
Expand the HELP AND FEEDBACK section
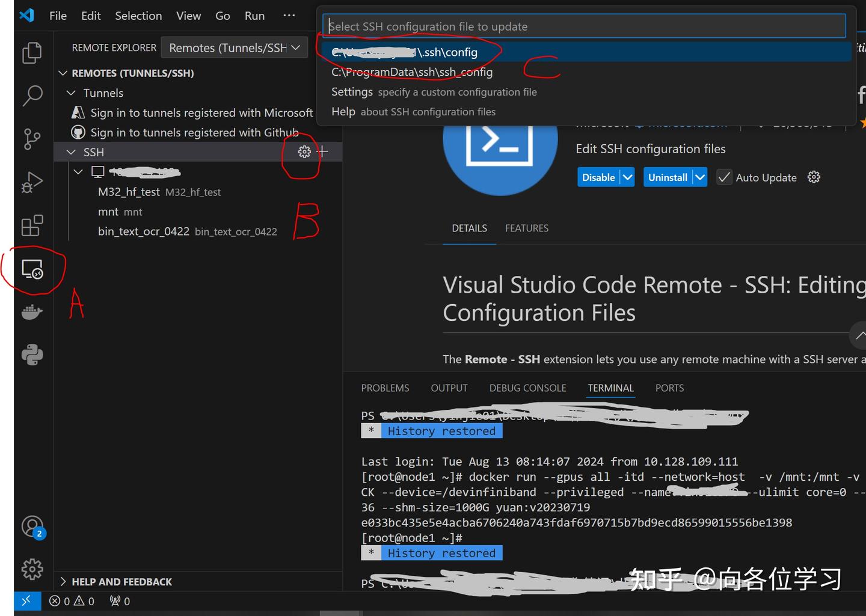pyautogui.click(x=63, y=581)
